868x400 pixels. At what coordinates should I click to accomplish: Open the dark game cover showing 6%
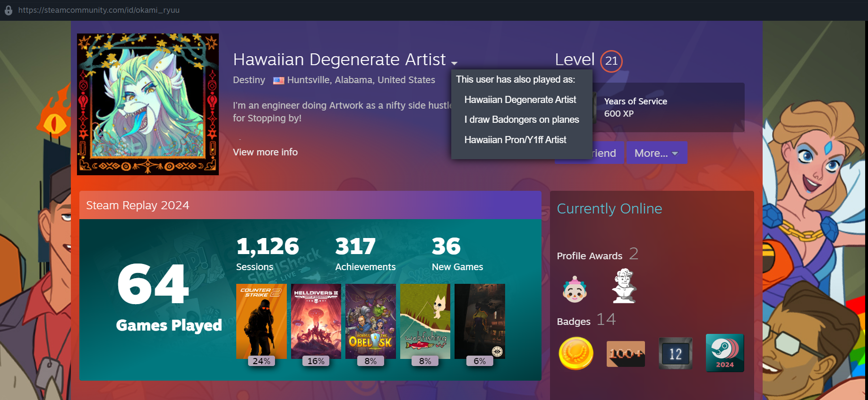click(480, 321)
